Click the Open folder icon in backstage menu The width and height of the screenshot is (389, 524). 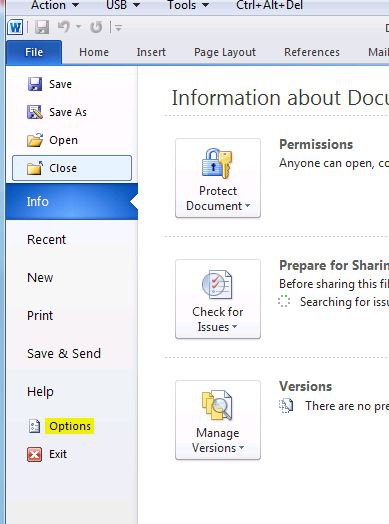point(35,140)
